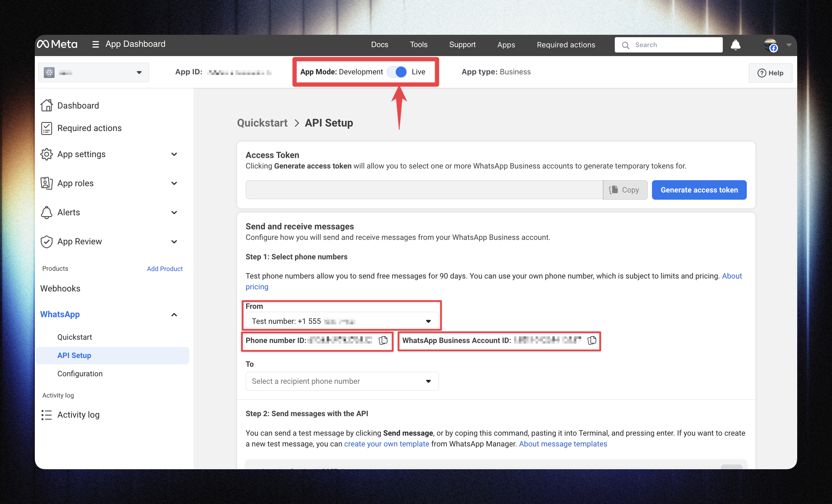Click the hamburger menu icon
Image resolution: width=832 pixels, height=504 pixels.
[95, 45]
